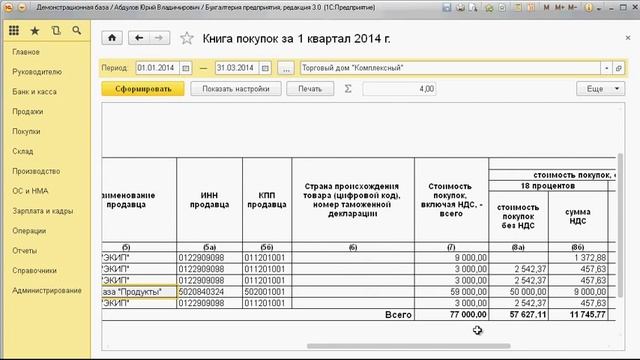Click the period start date field 01.01.2014
640x360 pixels.
158,68
